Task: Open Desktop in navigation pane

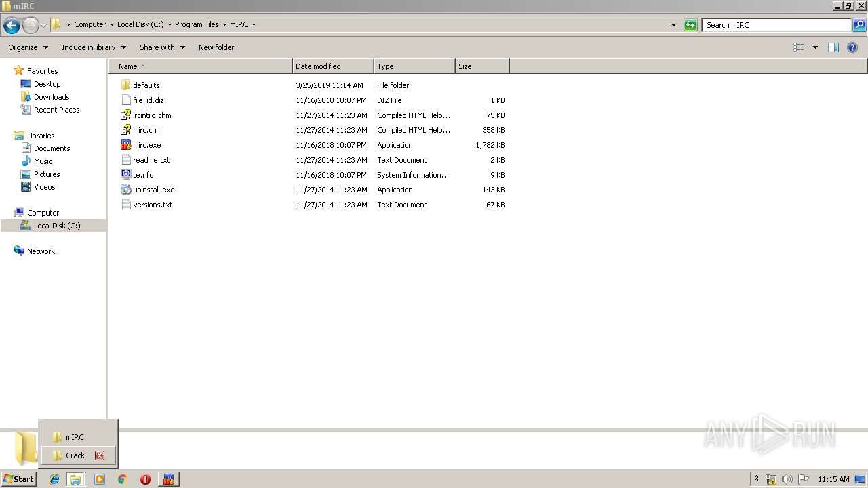Action: pos(47,84)
